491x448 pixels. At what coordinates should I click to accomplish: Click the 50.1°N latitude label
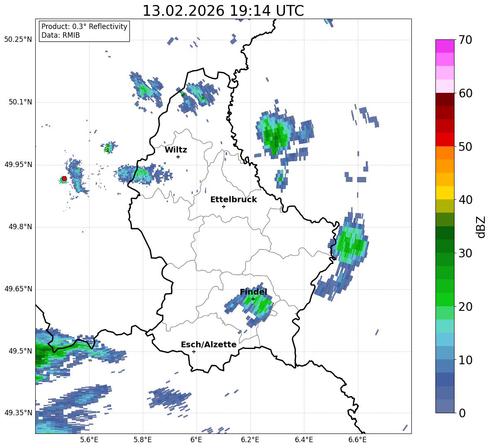click(x=20, y=102)
